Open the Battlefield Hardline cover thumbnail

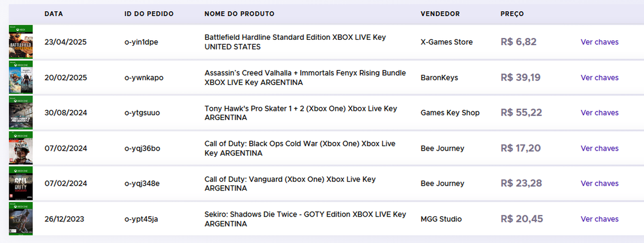[x=20, y=42]
